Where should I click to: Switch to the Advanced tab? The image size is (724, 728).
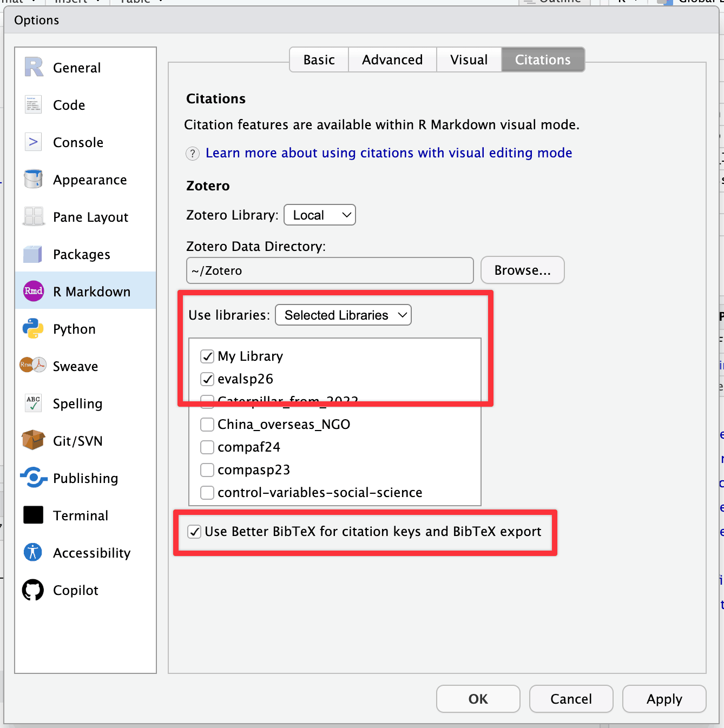coord(392,60)
